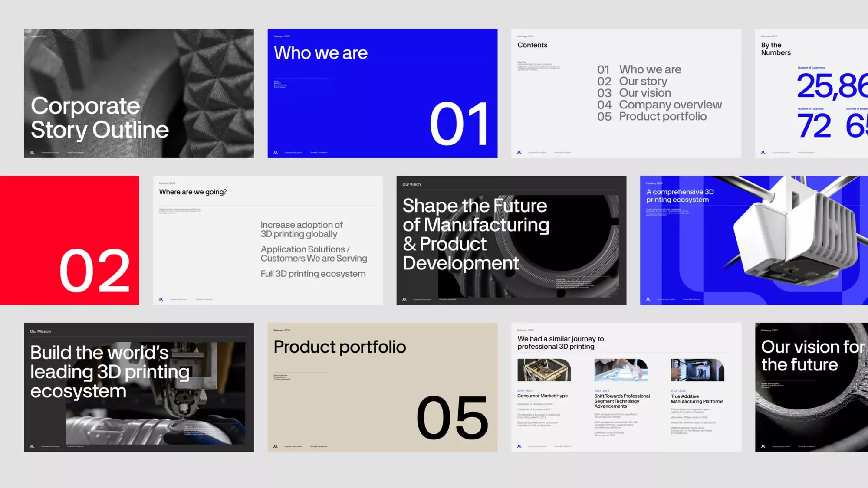Open the 'Shape the Future of Manufacturing' slide

point(511,240)
